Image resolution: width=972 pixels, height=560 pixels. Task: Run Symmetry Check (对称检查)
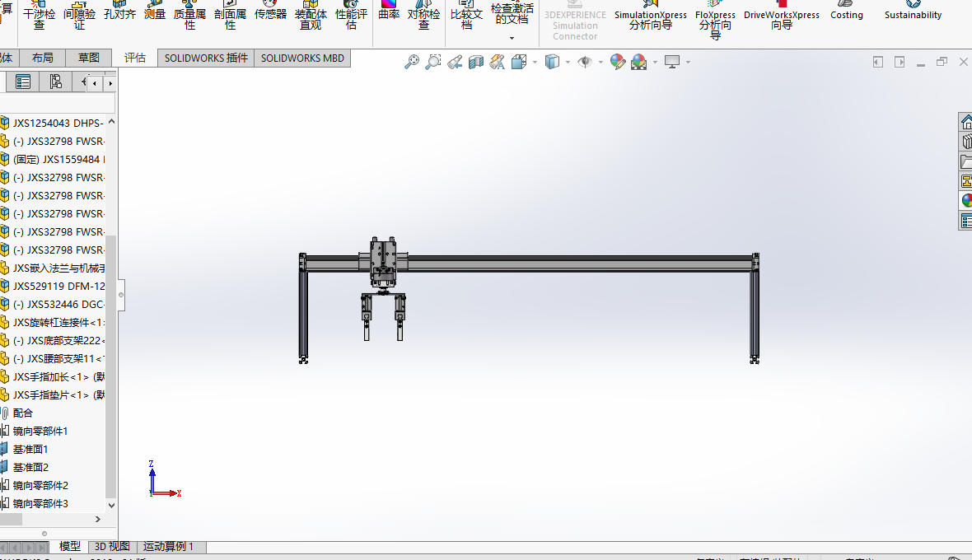pyautogui.click(x=423, y=16)
